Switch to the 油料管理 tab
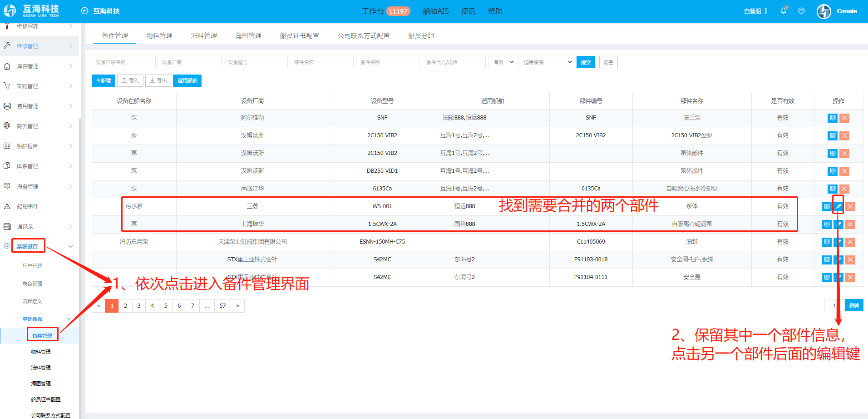This screenshot has width=868, height=419. point(204,35)
